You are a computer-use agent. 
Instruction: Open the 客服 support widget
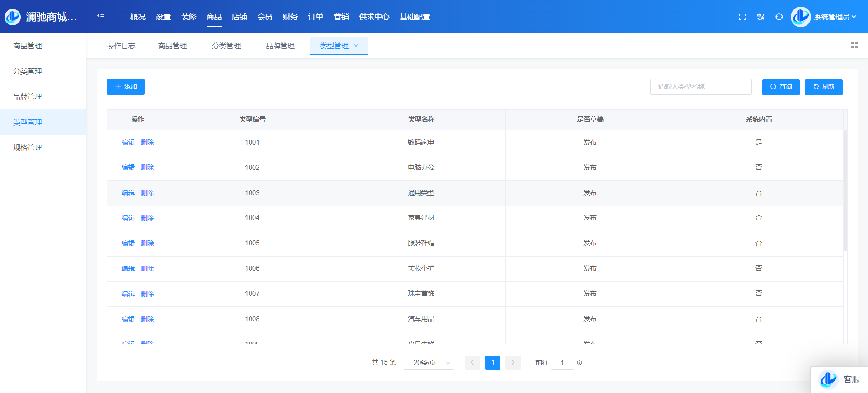point(840,379)
